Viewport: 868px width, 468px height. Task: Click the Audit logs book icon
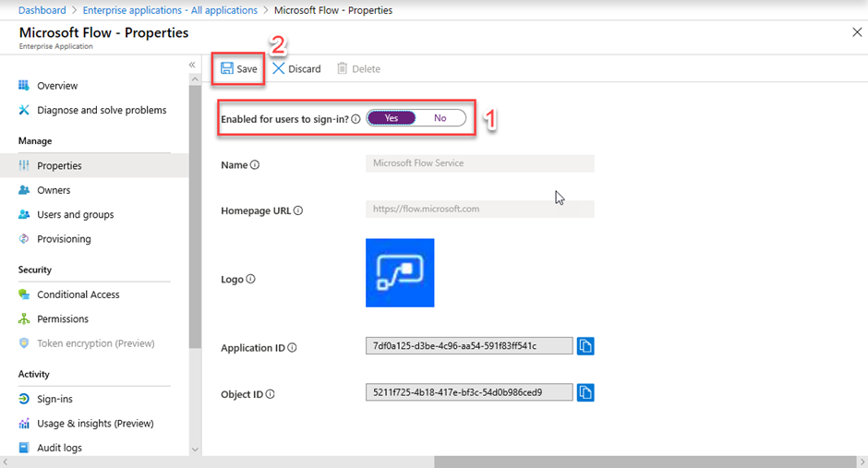(x=24, y=448)
